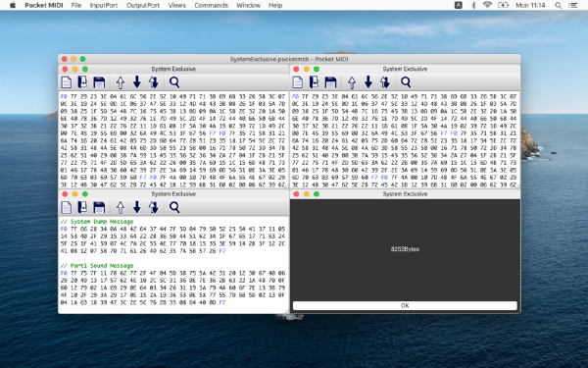Open the OutputPort menu
Image resolution: width=588 pixels, height=368 pixels.
pyautogui.click(x=143, y=5)
